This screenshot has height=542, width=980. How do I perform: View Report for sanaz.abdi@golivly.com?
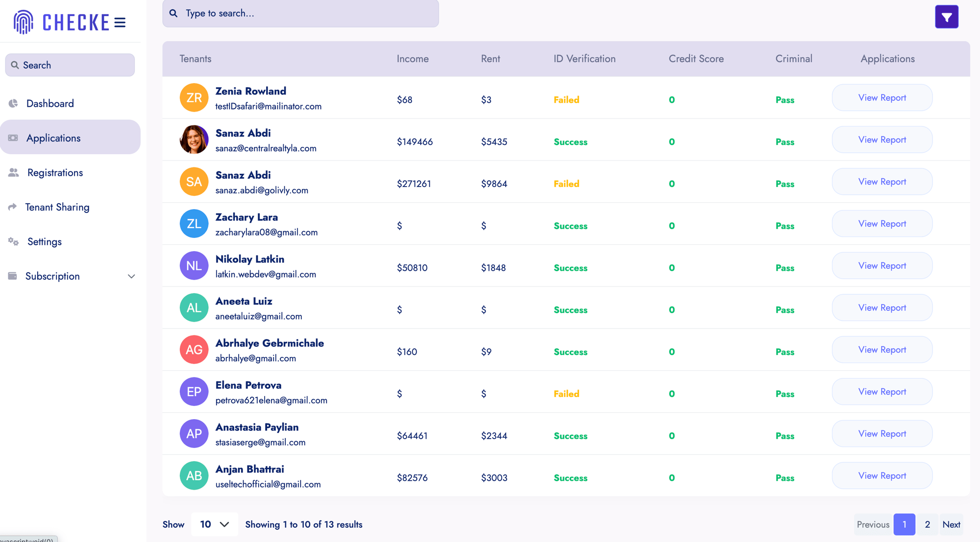pos(882,182)
